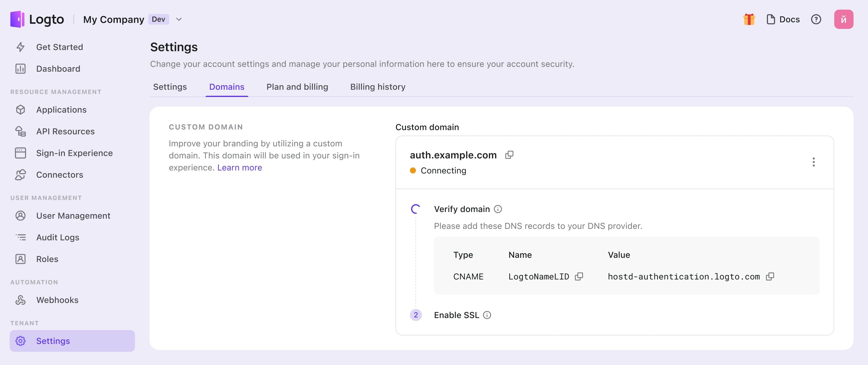Select User Management in the sidebar
The width and height of the screenshot is (868, 365).
pos(73,216)
